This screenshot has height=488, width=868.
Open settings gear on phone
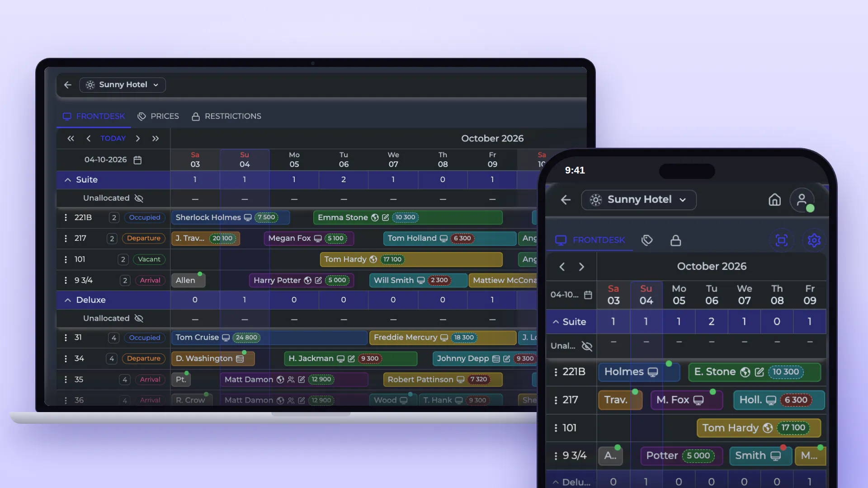tap(814, 240)
